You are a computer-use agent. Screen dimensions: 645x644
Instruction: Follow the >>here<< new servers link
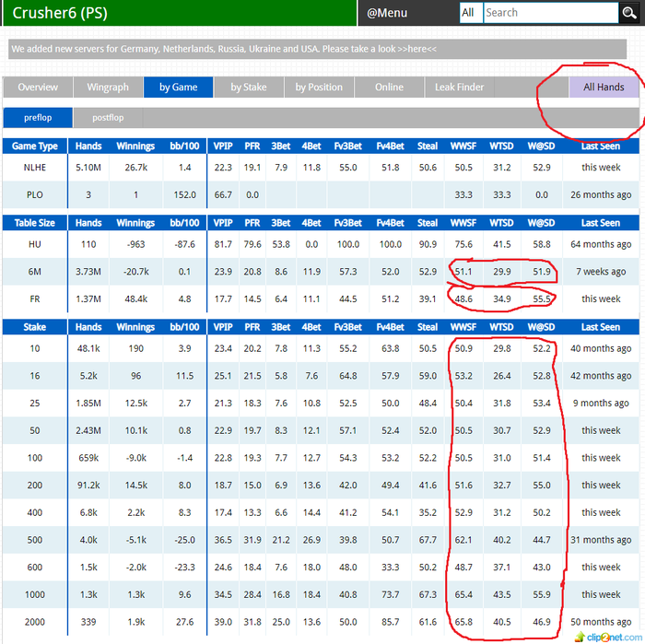tap(416, 49)
